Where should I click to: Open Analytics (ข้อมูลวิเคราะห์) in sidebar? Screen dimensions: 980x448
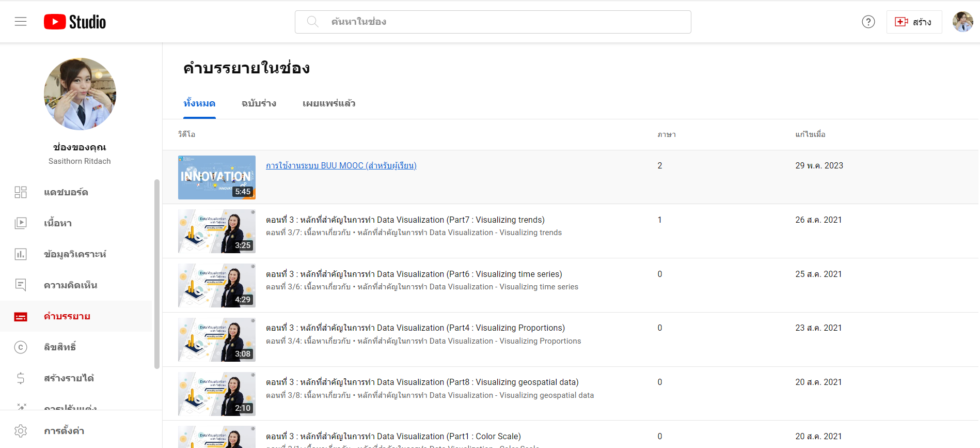75,254
